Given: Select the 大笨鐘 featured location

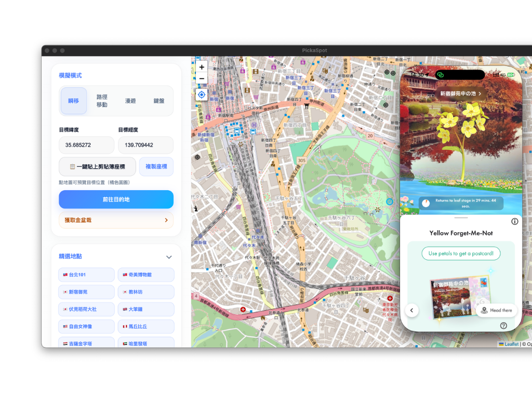Looking at the screenshot, I should pos(146,309).
